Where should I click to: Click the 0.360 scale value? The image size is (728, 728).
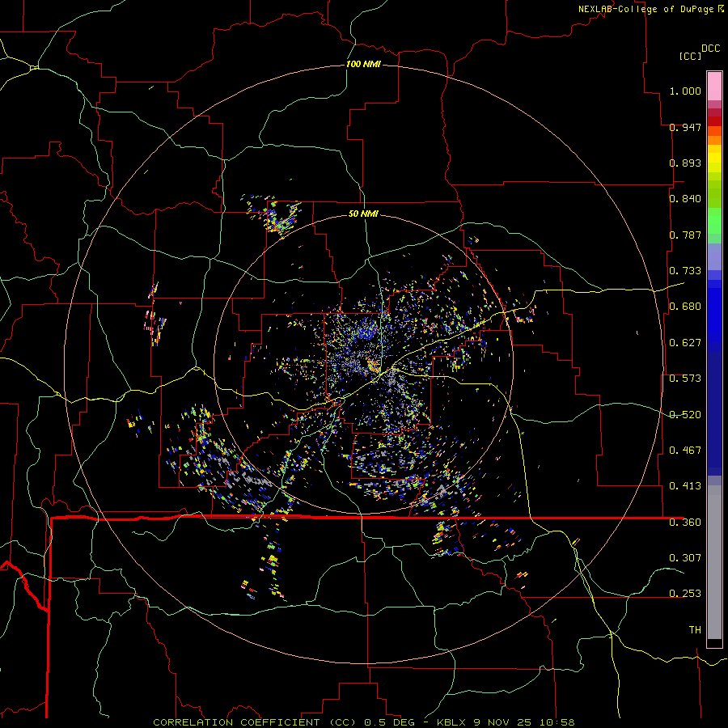(x=685, y=523)
